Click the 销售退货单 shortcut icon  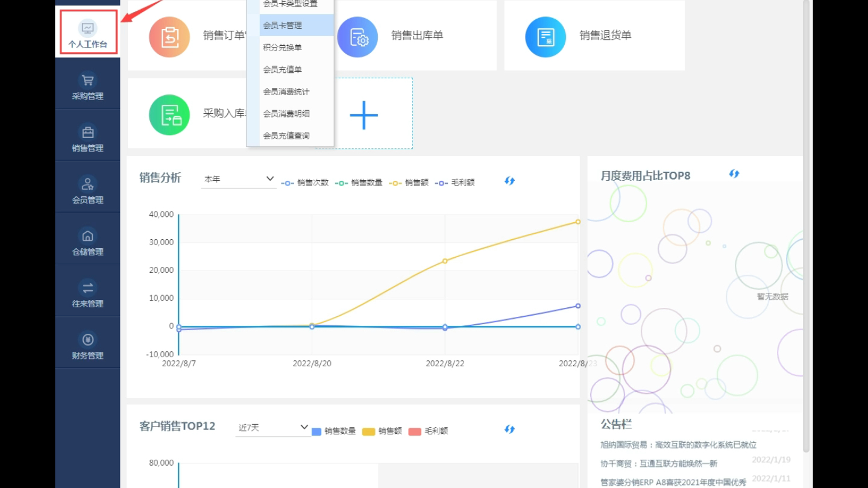click(x=546, y=36)
